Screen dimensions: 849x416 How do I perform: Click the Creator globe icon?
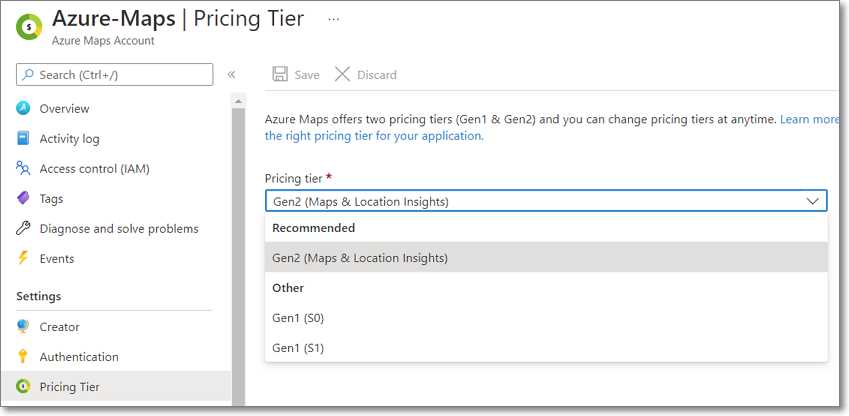[23, 327]
